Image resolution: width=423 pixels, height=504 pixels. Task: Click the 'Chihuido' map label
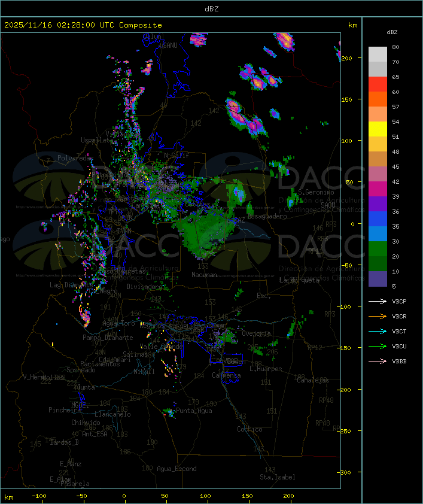(x=86, y=423)
